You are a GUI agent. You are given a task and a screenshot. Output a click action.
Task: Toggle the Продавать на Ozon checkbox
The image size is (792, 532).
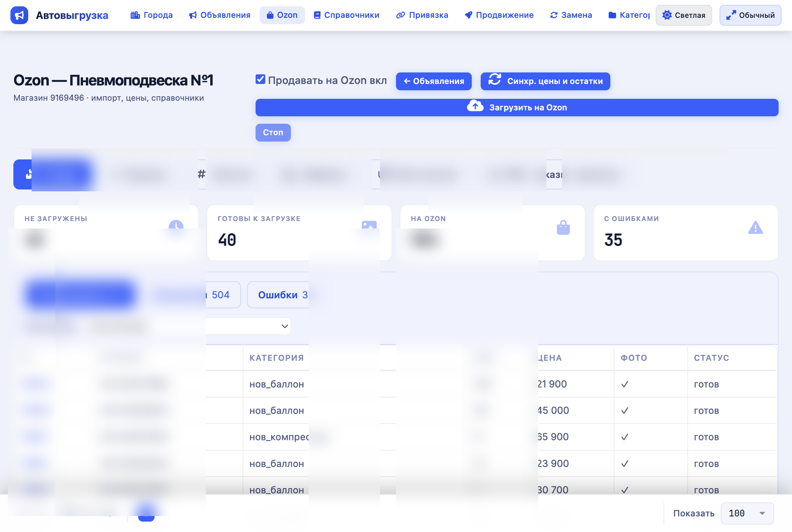260,79
